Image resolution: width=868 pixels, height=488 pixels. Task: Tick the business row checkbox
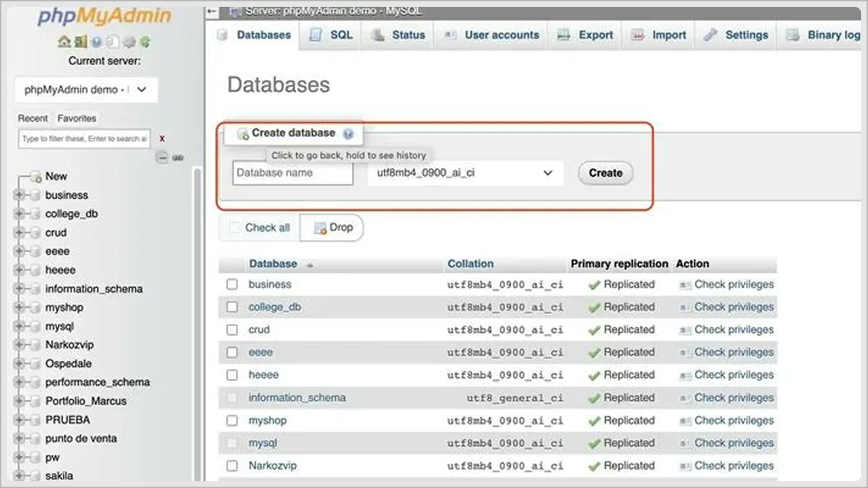click(x=232, y=285)
